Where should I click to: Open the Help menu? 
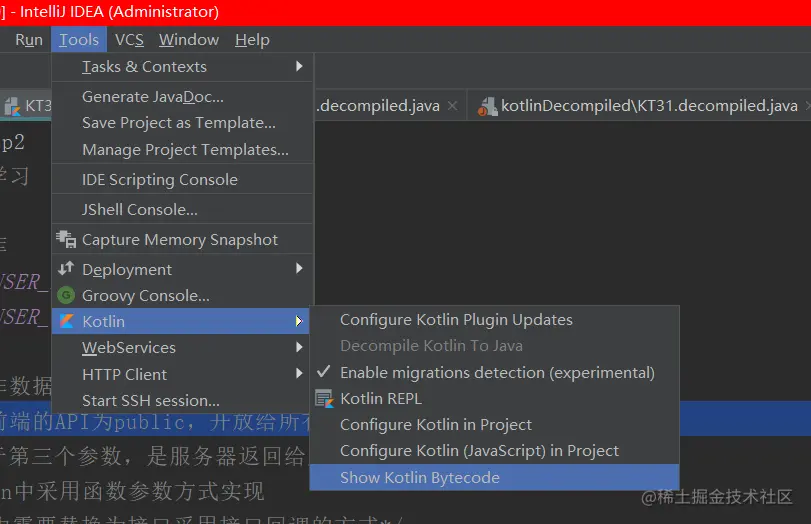pos(252,40)
